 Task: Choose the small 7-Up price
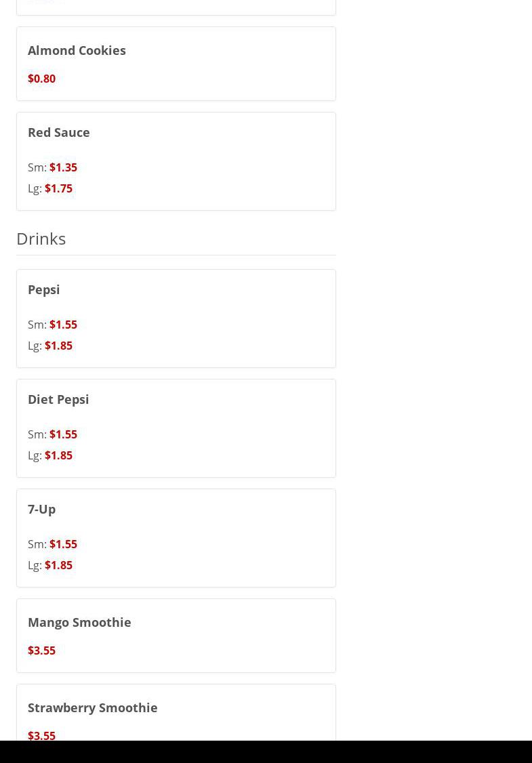click(63, 544)
